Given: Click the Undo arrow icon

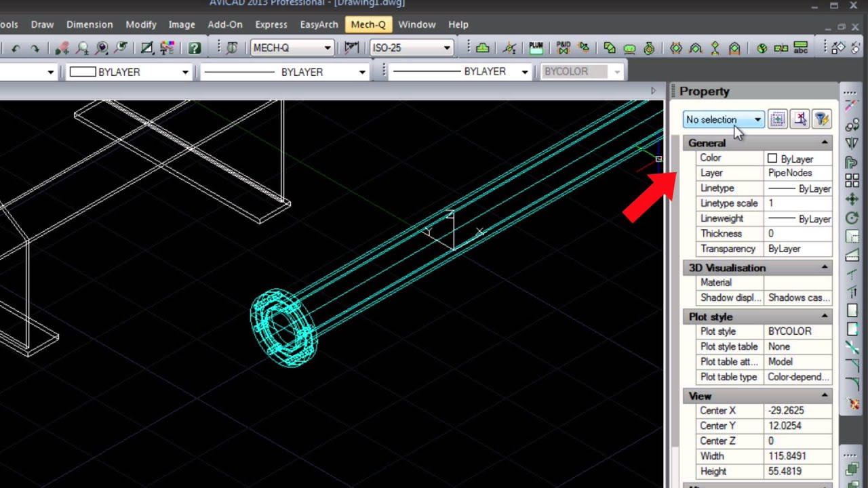Looking at the screenshot, I should [15, 48].
